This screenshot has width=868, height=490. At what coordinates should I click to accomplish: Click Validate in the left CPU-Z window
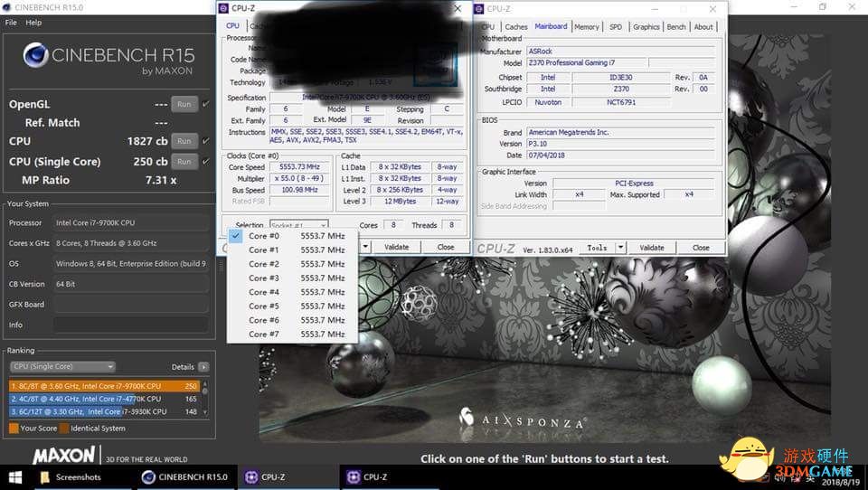(x=396, y=247)
